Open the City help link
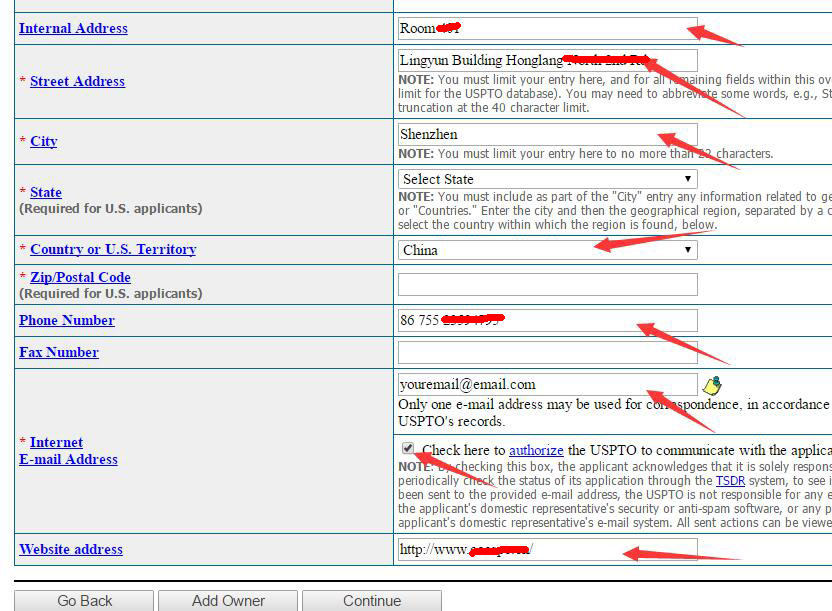The width and height of the screenshot is (832, 611). [44, 141]
